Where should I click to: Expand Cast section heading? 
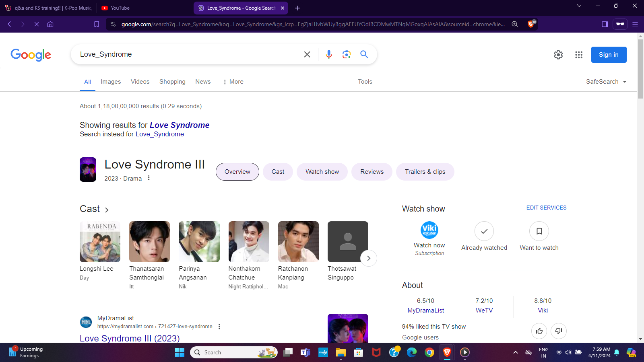[94, 209]
